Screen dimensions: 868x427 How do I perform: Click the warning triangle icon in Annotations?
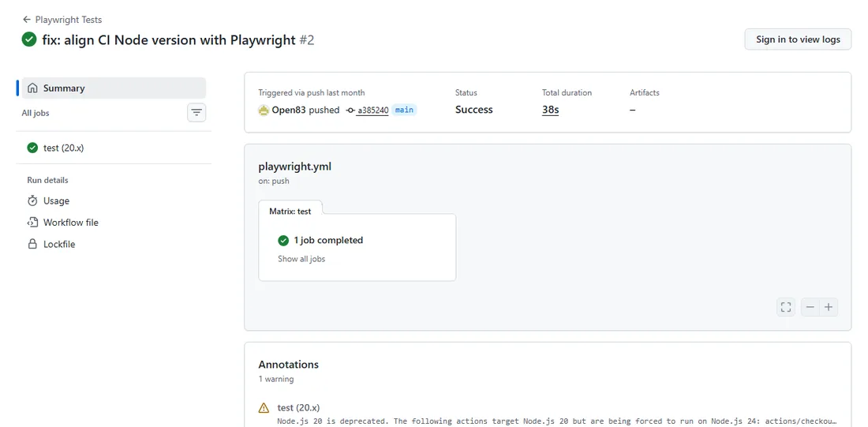[x=264, y=408]
